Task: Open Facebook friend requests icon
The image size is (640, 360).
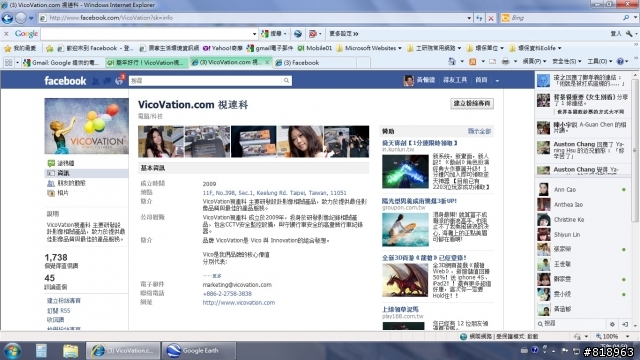Action: (x=96, y=81)
